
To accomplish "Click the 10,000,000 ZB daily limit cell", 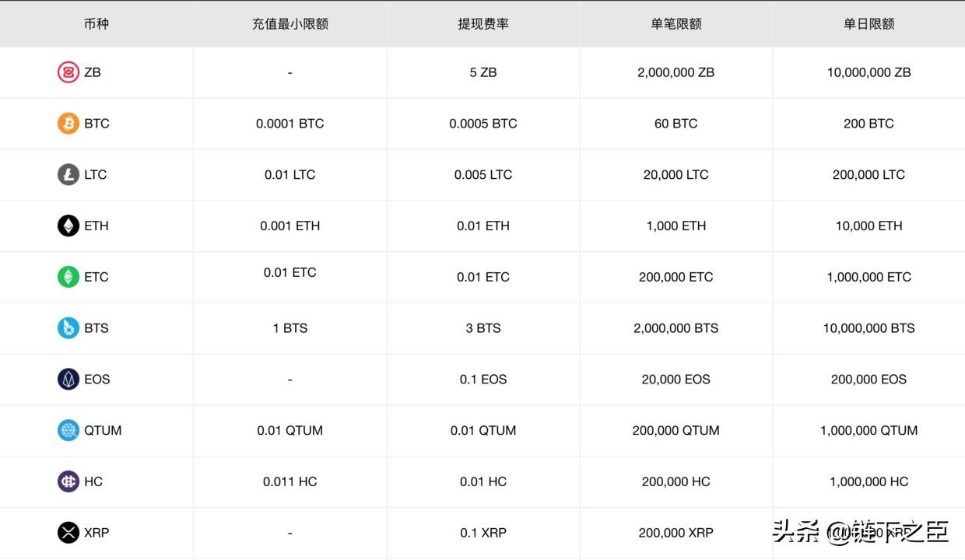I will coord(868,72).
